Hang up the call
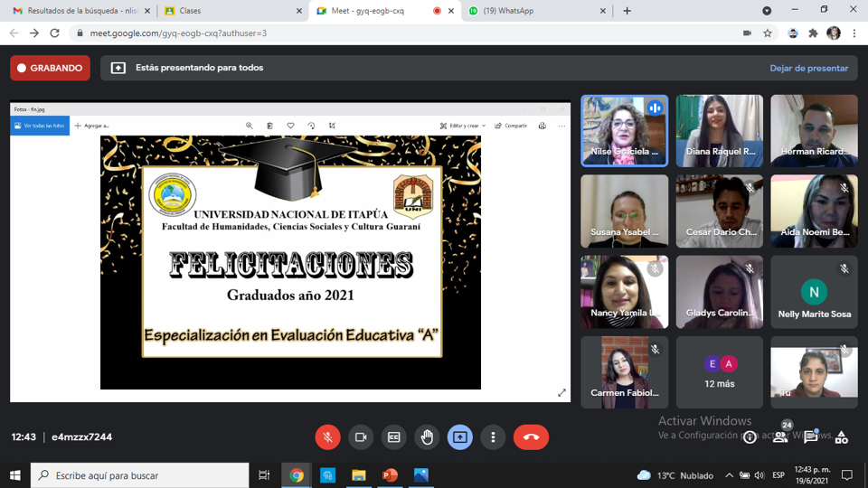 pos(531,437)
